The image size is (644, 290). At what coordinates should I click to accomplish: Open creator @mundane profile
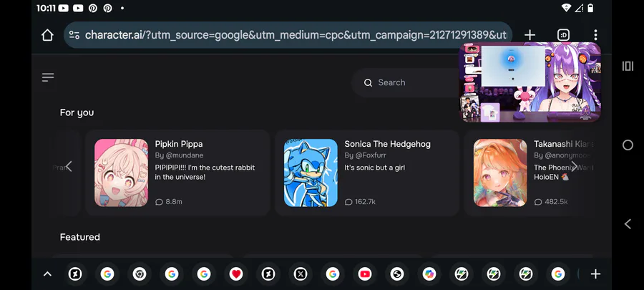179,155
